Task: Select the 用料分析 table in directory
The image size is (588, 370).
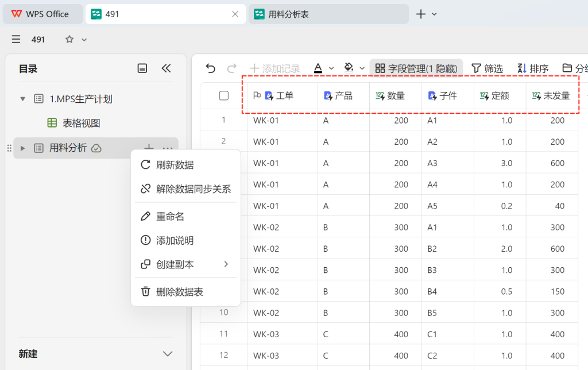Action: tap(68, 148)
